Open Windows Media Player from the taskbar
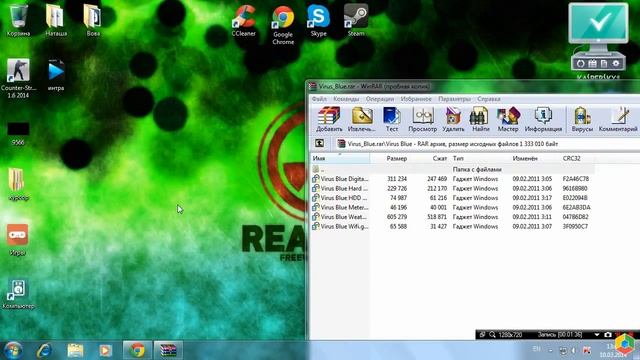 pyautogui.click(x=106, y=351)
